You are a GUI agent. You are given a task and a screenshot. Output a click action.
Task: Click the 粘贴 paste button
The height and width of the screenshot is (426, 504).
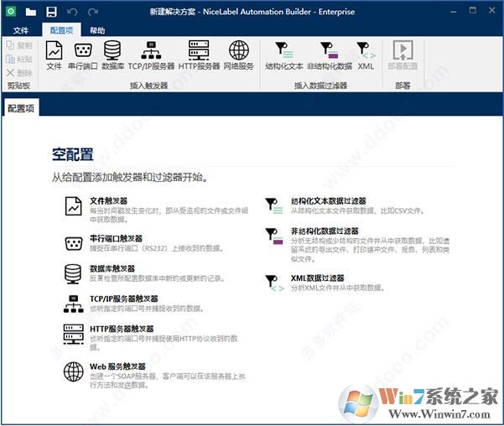pyautogui.click(x=19, y=60)
